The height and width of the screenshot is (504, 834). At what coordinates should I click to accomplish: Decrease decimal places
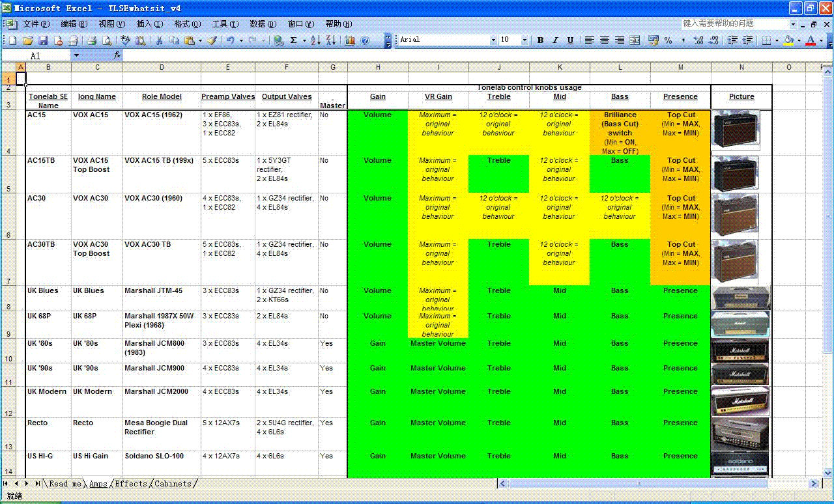coord(714,40)
